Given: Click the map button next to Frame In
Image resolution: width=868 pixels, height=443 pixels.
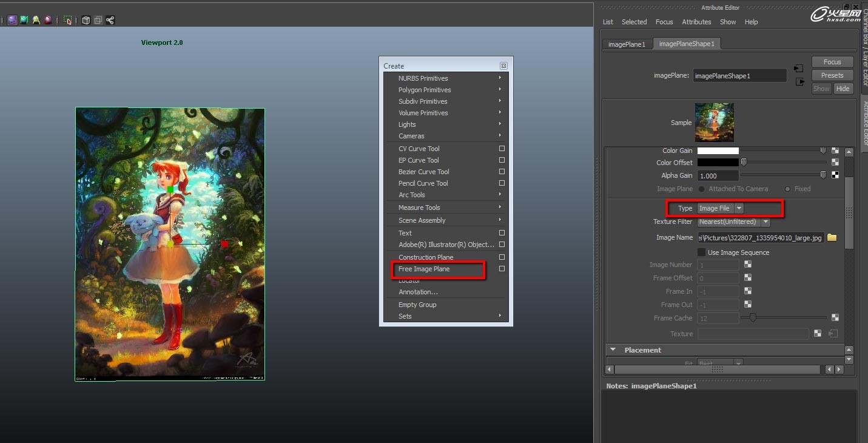Looking at the screenshot, I should point(748,291).
